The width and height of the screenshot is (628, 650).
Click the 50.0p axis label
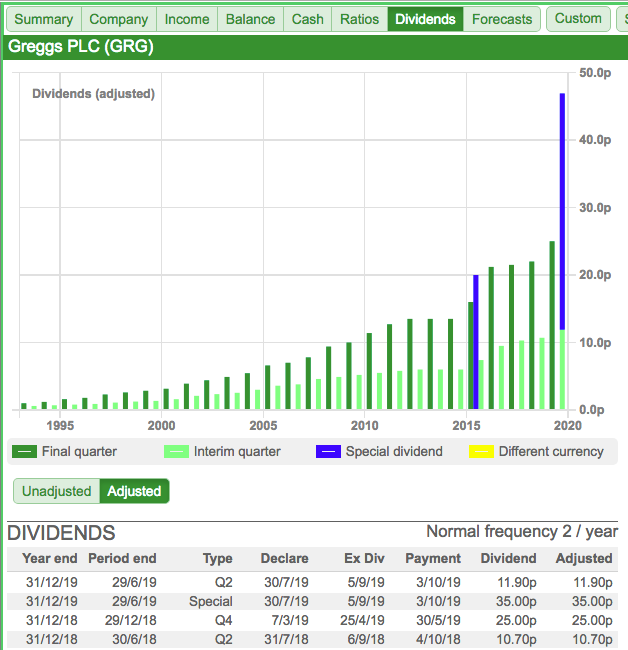coord(595,73)
